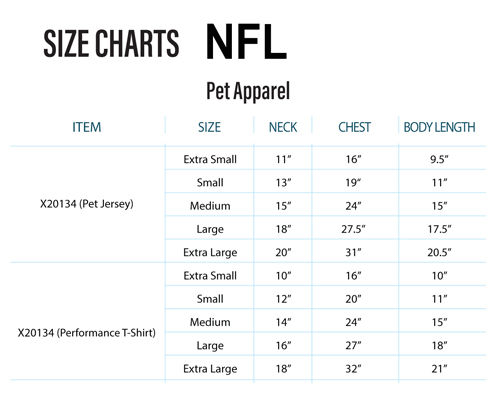The width and height of the screenshot is (500, 398).
Task: Click the NECK column header
Action: click(x=283, y=127)
